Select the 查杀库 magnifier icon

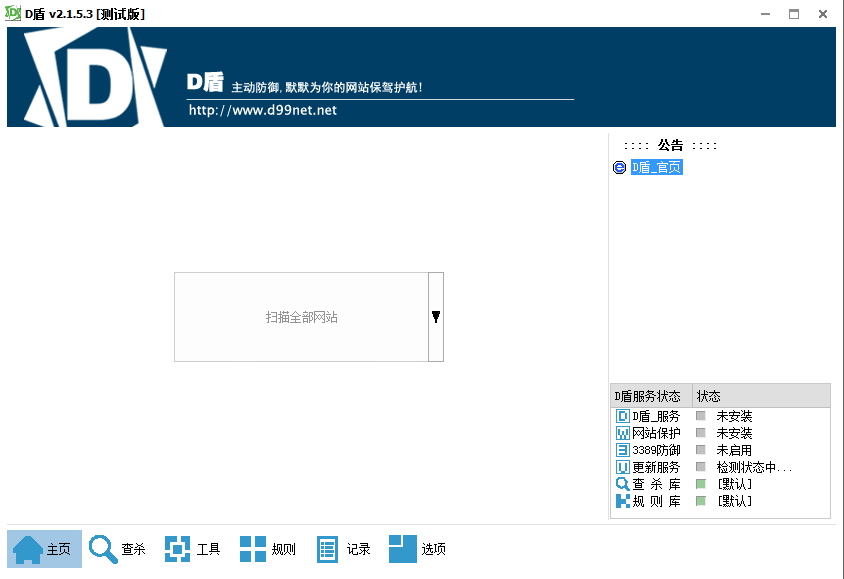pos(623,484)
